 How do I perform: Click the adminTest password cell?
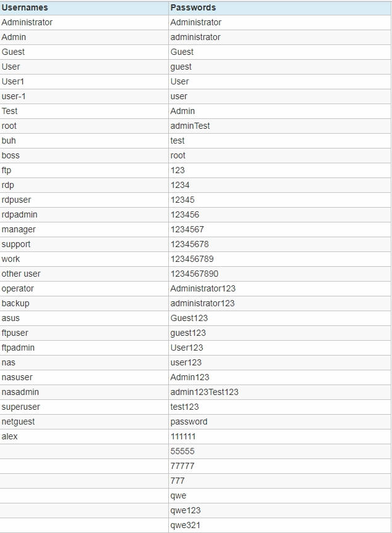tap(279, 126)
